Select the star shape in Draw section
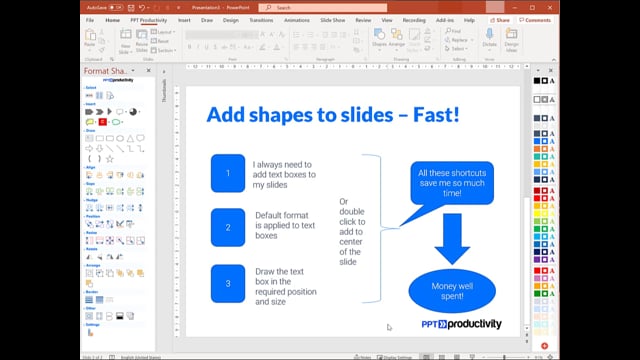 (110, 159)
